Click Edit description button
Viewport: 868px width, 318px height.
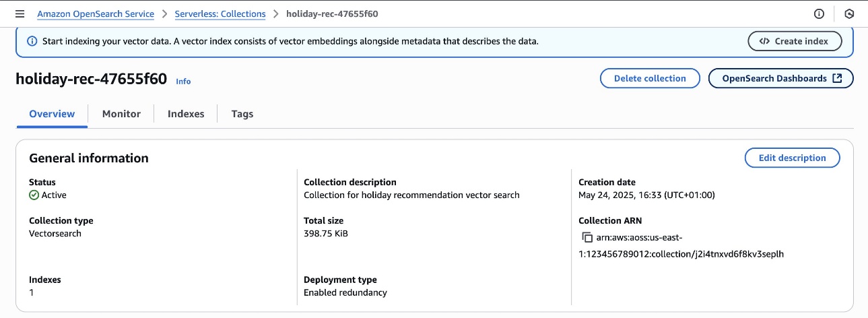tap(792, 158)
